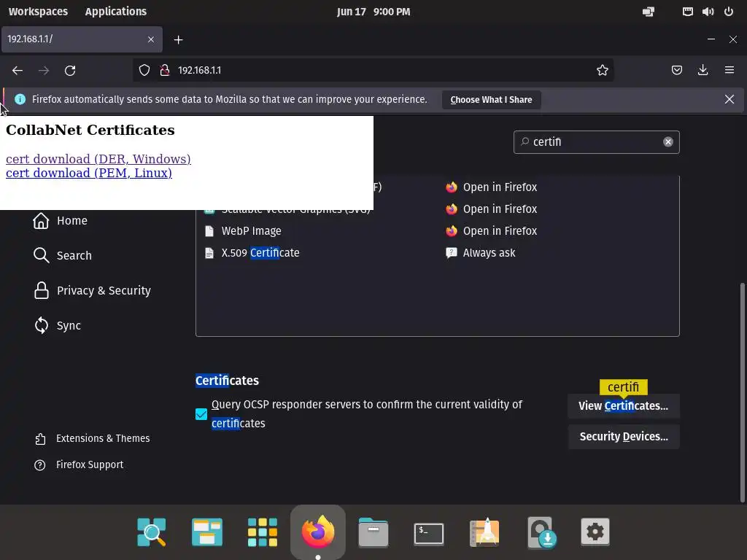Click the Firefox icon in the dock
The width and height of the screenshot is (747, 560).
pos(318,532)
